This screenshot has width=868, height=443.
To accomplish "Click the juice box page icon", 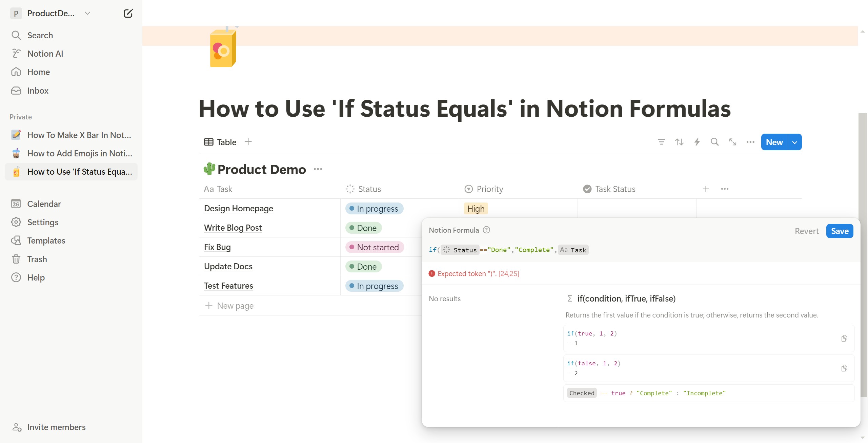I will point(223,47).
